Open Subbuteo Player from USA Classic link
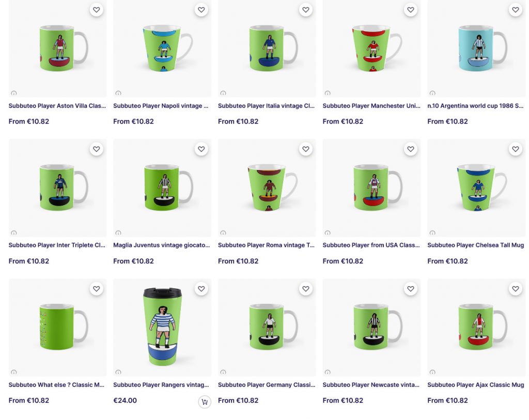This screenshot has width=529, height=420. (x=371, y=245)
